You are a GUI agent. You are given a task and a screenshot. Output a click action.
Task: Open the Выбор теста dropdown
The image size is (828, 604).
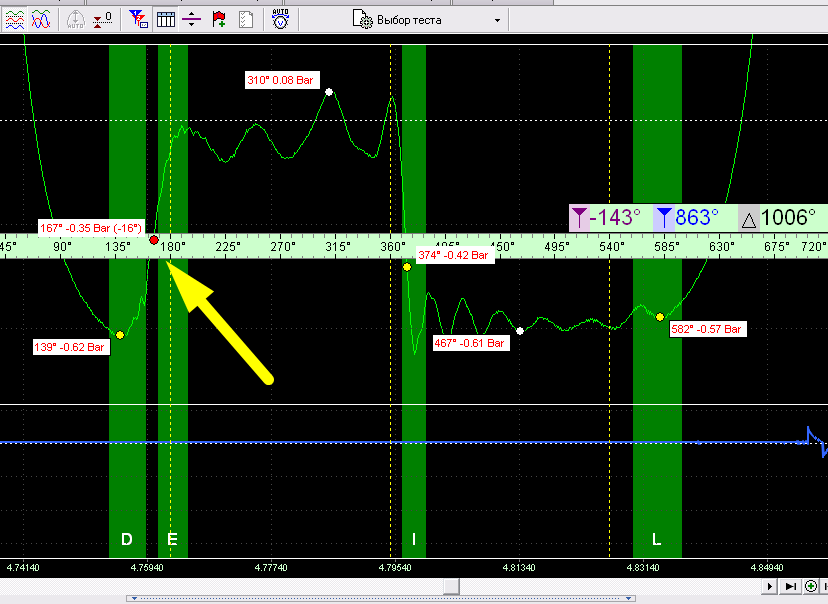tap(428, 20)
